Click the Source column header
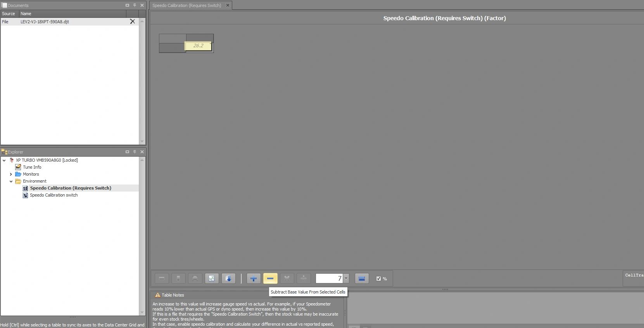This screenshot has width=644, height=328. coord(10,14)
